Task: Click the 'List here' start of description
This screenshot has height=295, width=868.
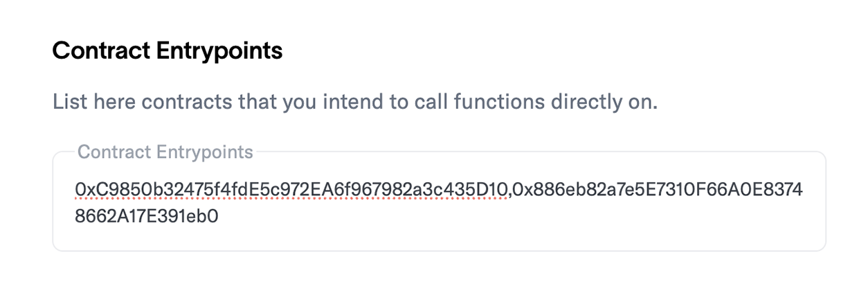Action: coord(94,102)
